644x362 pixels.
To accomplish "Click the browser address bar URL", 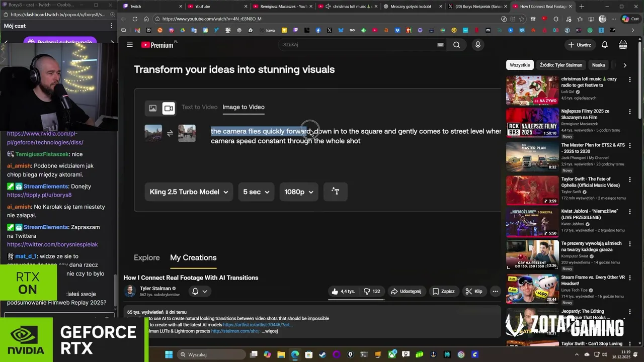I will pos(212,19).
